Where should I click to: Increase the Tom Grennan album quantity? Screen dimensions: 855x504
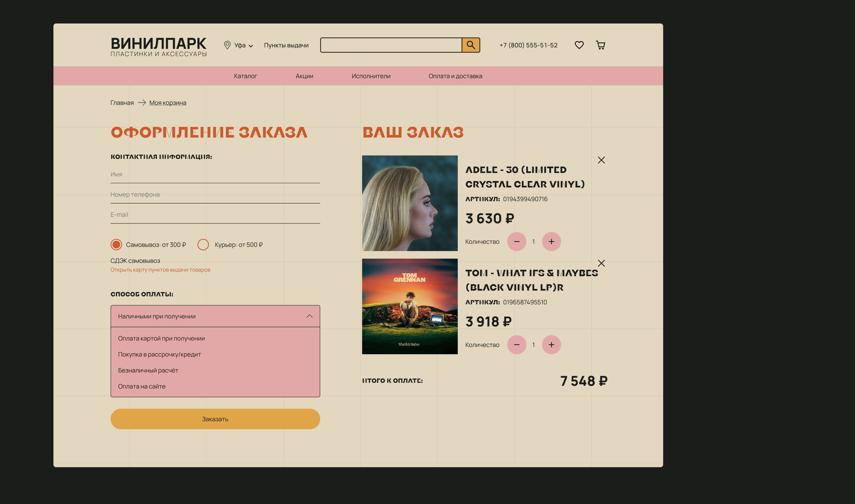(551, 345)
